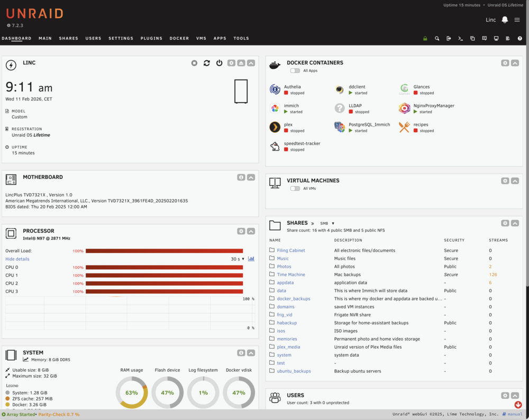Open the Settings tab
This screenshot has height=420, width=529.
[x=121, y=39]
